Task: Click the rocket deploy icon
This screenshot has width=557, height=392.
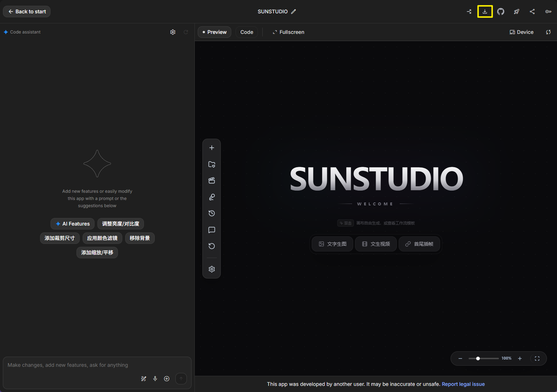Action: [517, 12]
